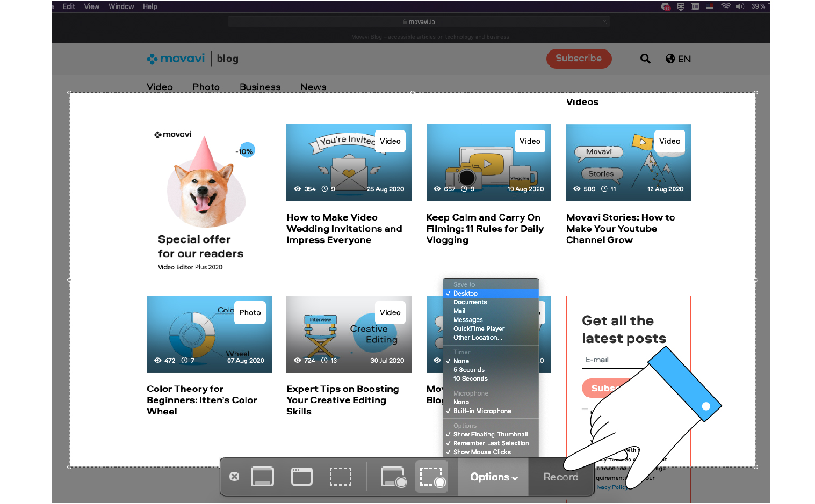Click Photo tag on Color Wheel card
The image size is (815, 504).
(x=250, y=312)
